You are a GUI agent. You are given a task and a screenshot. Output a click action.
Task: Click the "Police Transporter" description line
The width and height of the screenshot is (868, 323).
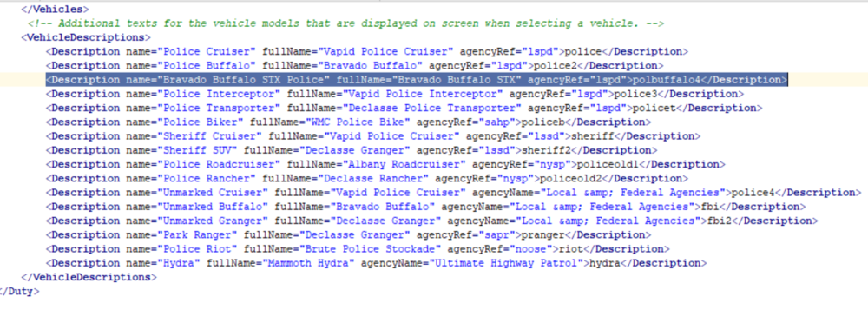(x=404, y=108)
